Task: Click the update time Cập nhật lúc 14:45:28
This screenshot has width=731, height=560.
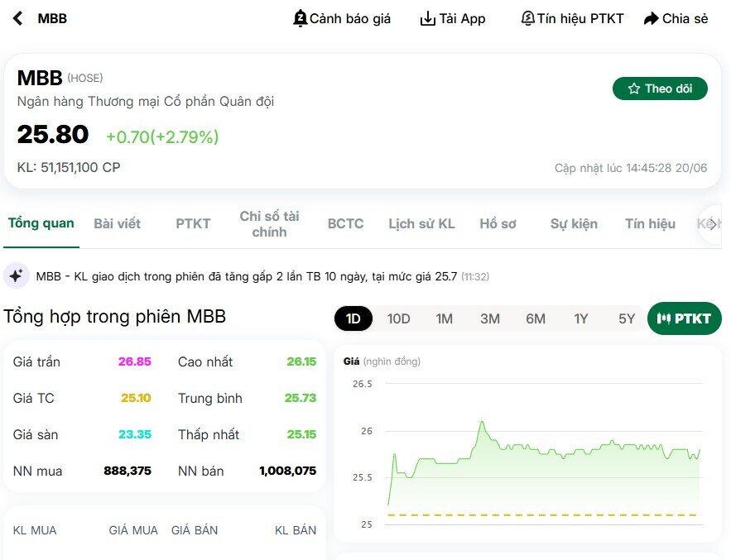Action: coord(631,168)
